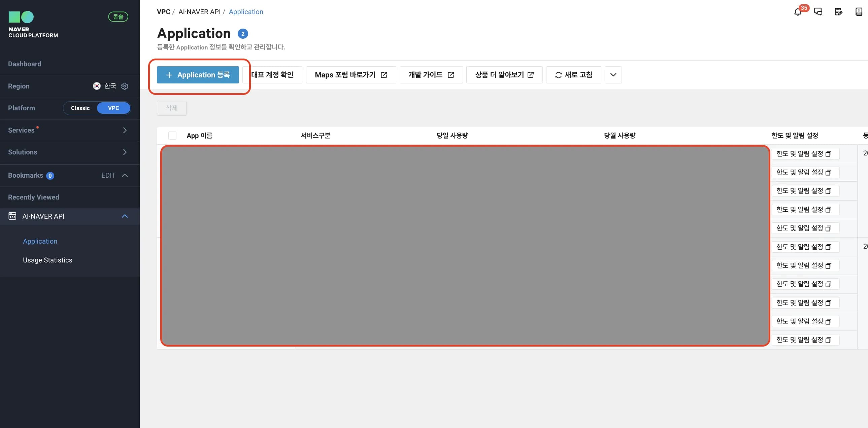Click AI·NAVER API breadcrumb

pos(199,12)
